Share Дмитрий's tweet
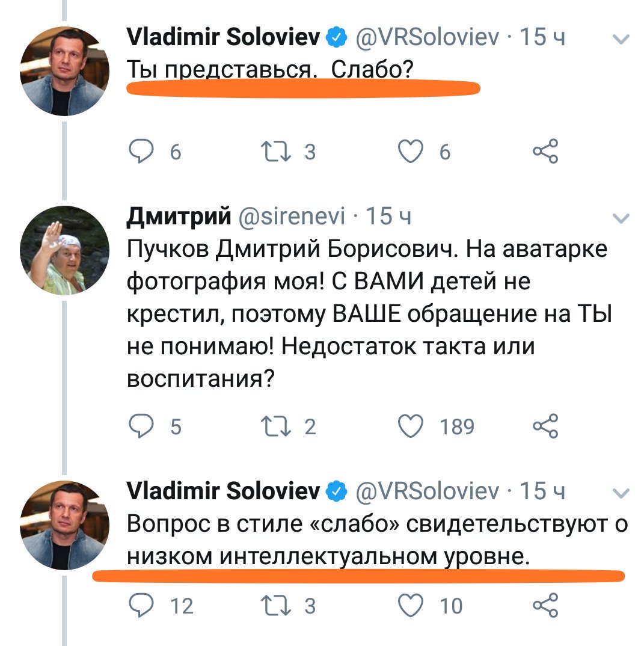Viewport: 644px width, 646px height. [x=545, y=426]
